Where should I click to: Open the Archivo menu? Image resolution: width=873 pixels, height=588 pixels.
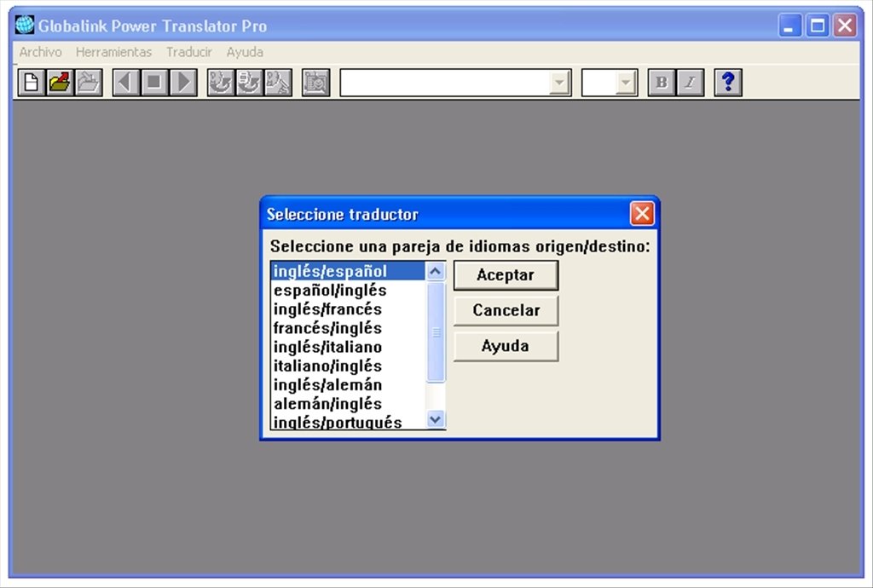[x=40, y=52]
